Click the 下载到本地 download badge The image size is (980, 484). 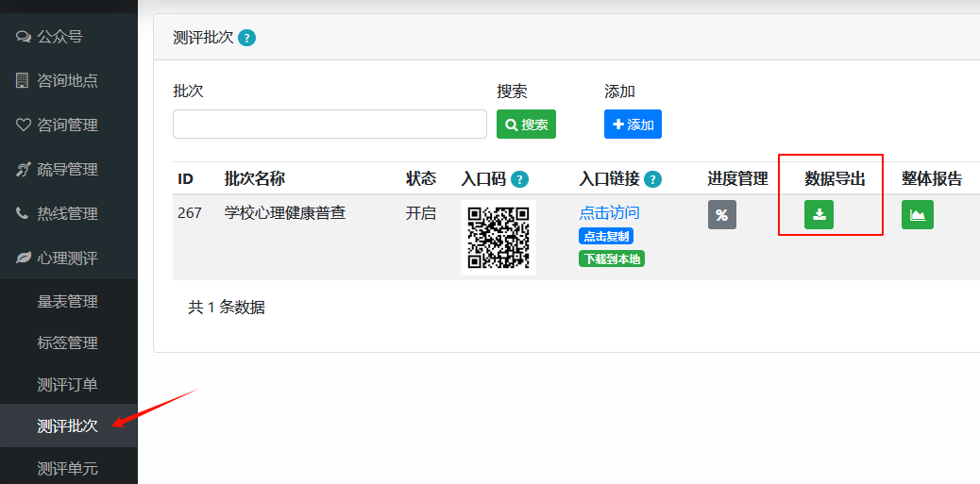612,259
